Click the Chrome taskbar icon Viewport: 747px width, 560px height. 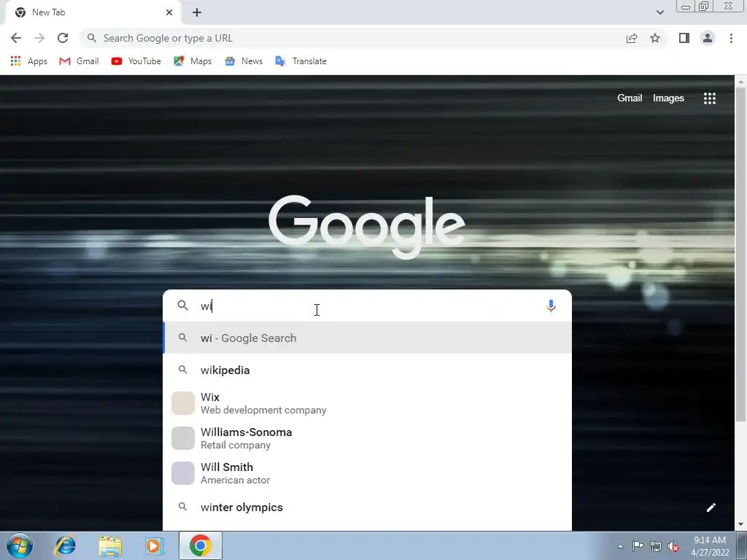tap(201, 545)
